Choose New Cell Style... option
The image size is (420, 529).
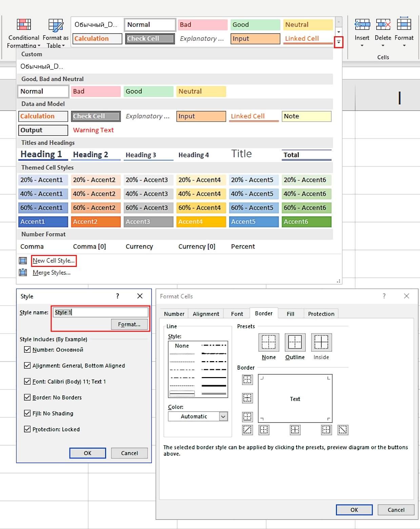click(x=54, y=260)
